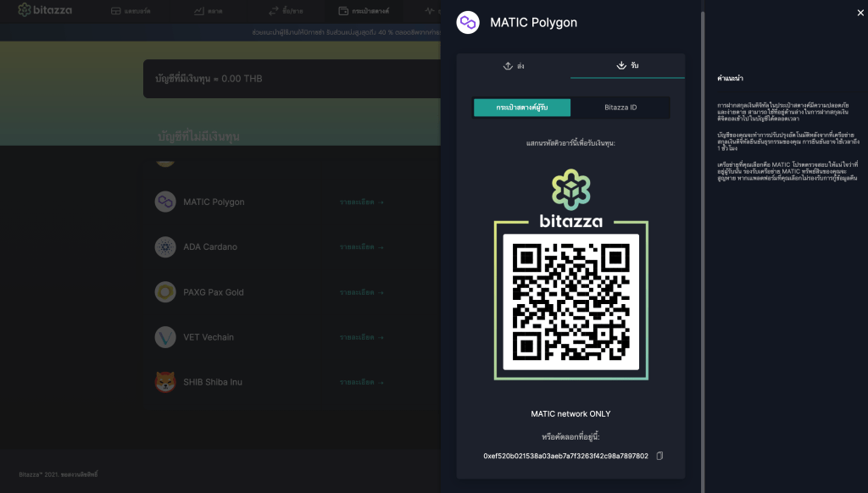Click the MATIC Polygon logo in panel header
Viewport: 868px width, 493px height.
point(468,23)
